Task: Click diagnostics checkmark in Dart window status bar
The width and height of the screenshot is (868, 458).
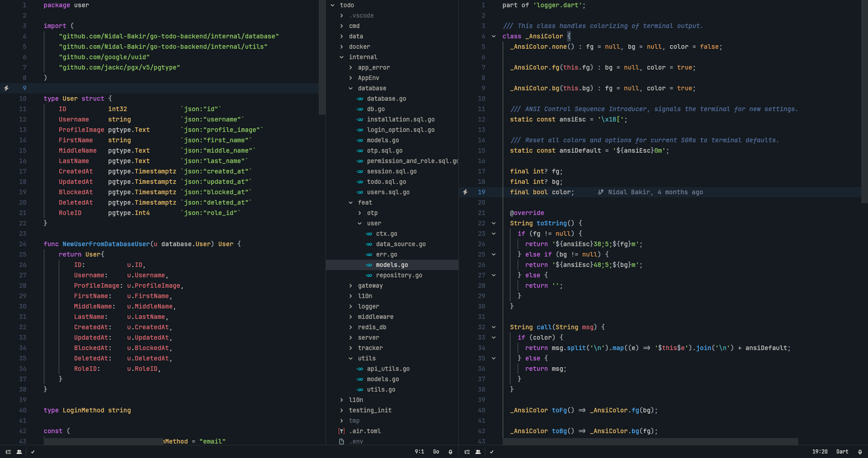Action: click(x=491, y=452)
